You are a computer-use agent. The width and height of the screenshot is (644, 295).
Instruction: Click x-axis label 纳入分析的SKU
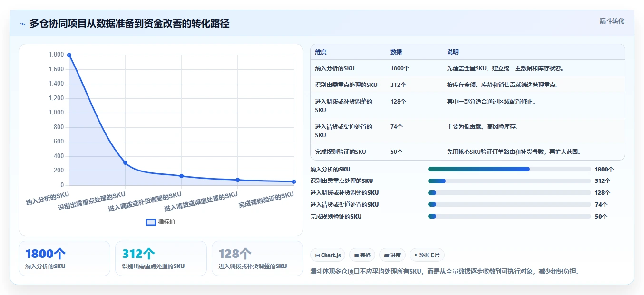48,199
